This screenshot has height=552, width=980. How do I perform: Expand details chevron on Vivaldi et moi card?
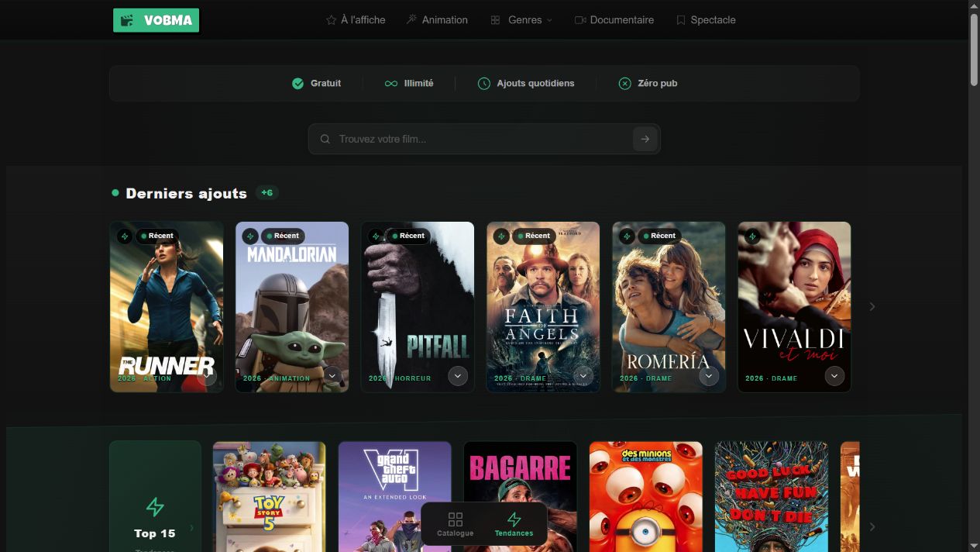(834, 376)
